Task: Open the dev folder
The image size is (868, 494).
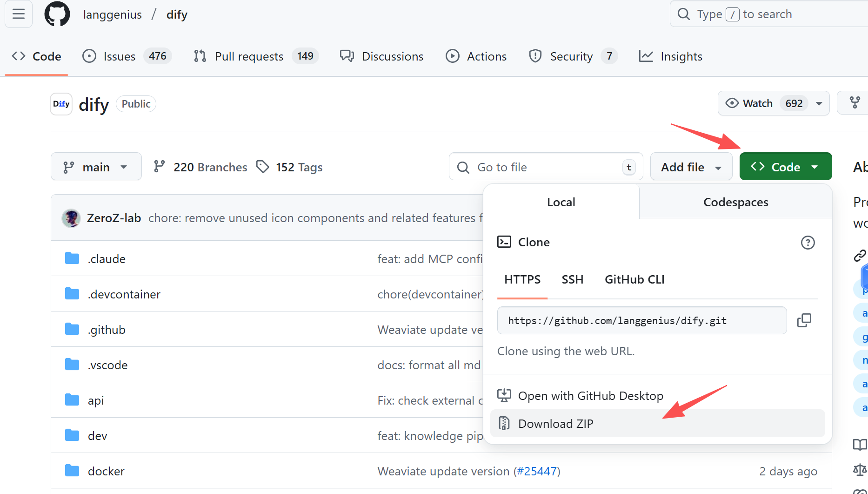Action: pyautogui.click(x=97, y=436)
